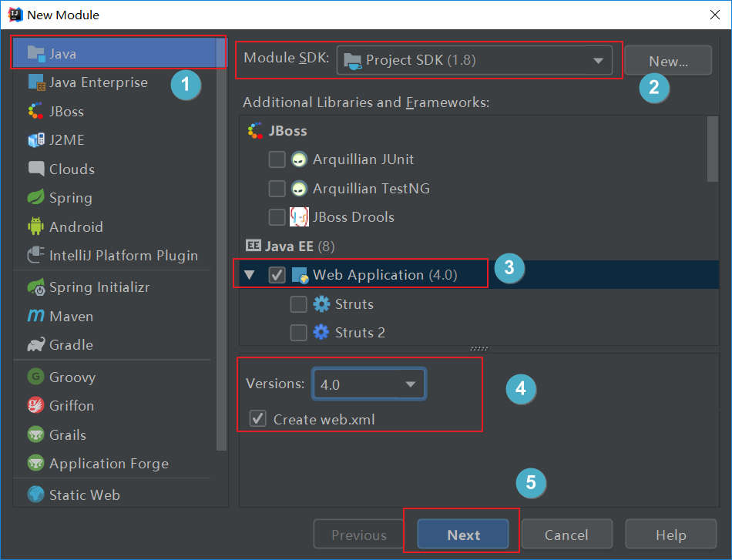The width and height of the screenshot is (732, 560).
Task: Collapse the Web Application tree node
Action: click(250, 275)
